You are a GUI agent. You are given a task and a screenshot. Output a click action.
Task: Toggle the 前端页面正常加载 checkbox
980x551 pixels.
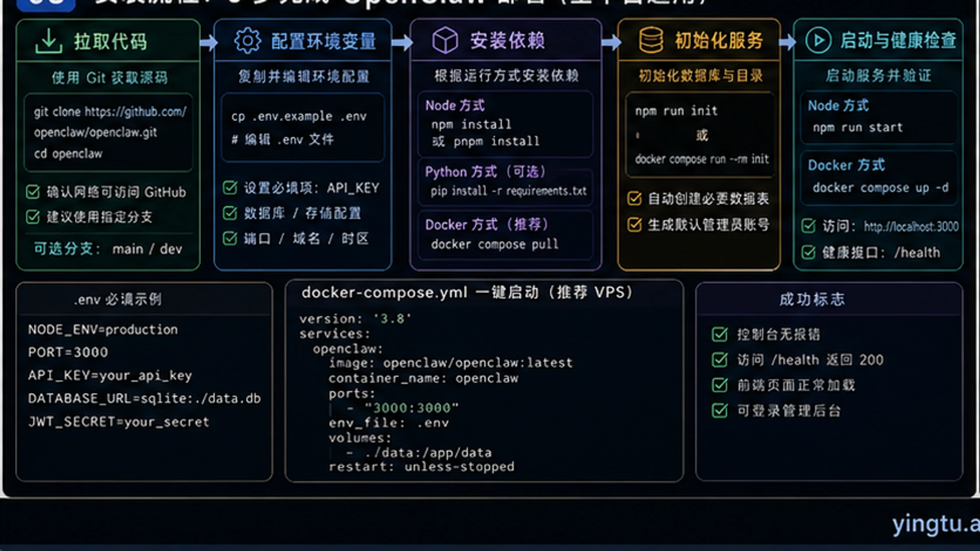(x=719, y=385)
